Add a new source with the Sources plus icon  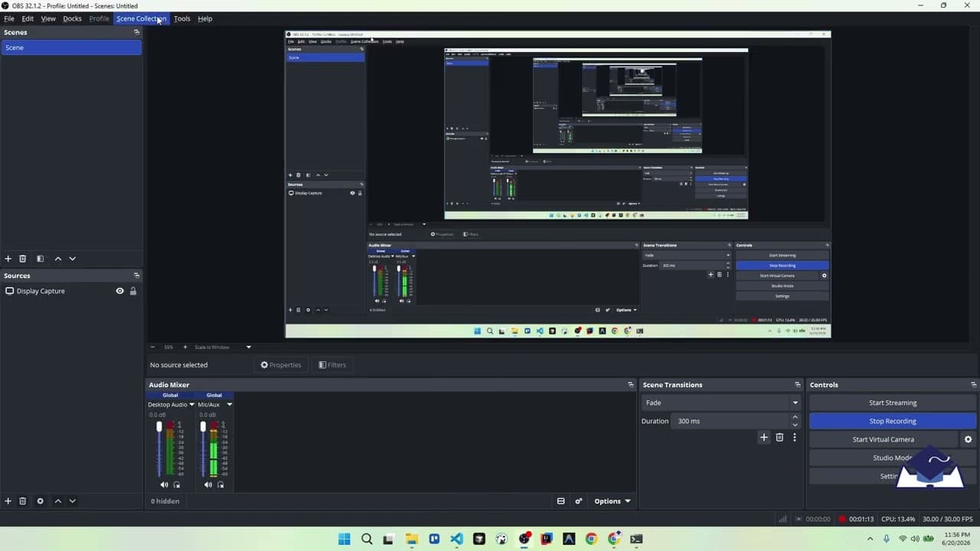click(8, 501)
